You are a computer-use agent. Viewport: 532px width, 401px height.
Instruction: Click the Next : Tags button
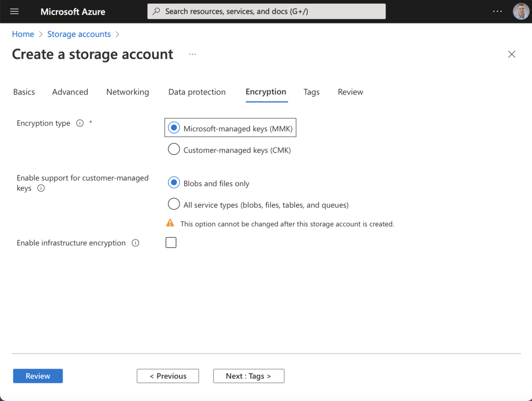[248, 376]
